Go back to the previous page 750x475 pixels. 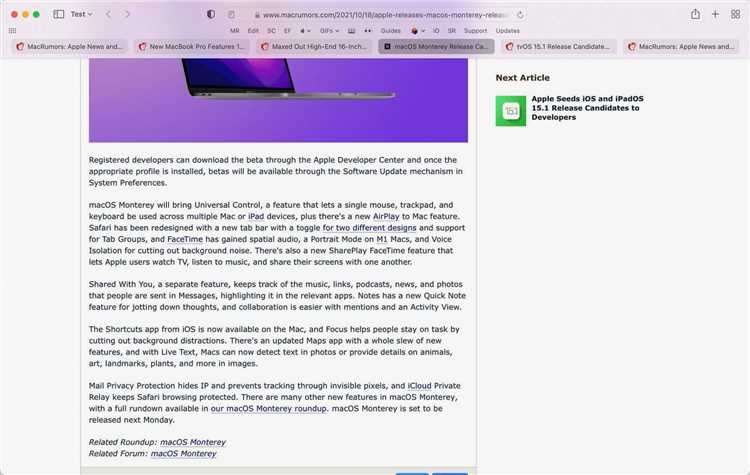[109, 14]
